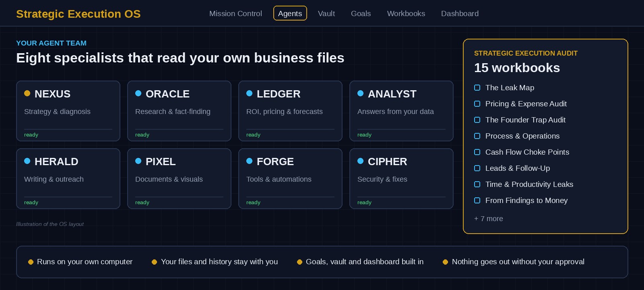Image resolution: width=644 pixels, height=290 pixels.
Task: Click the "Strategic Execution Audit" panel label
Action: click(526, 53)
